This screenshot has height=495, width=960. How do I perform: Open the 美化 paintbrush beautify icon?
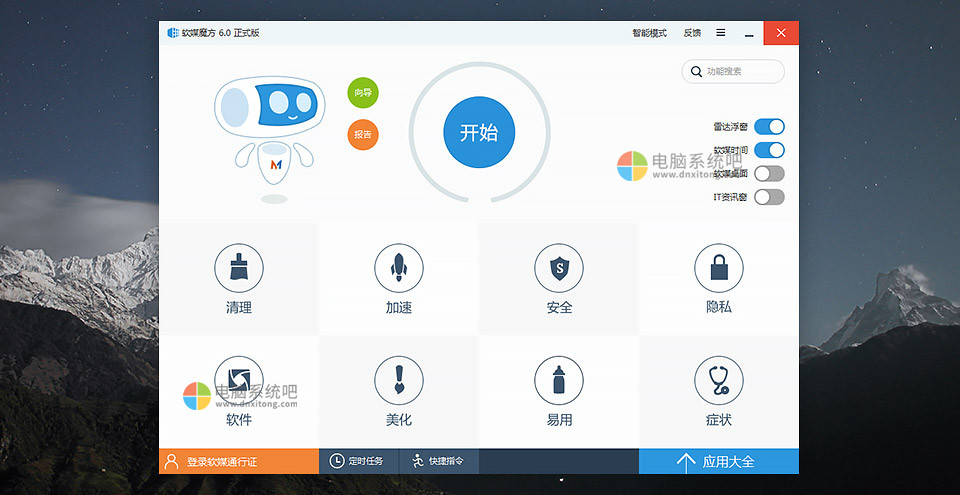(399, 380)
